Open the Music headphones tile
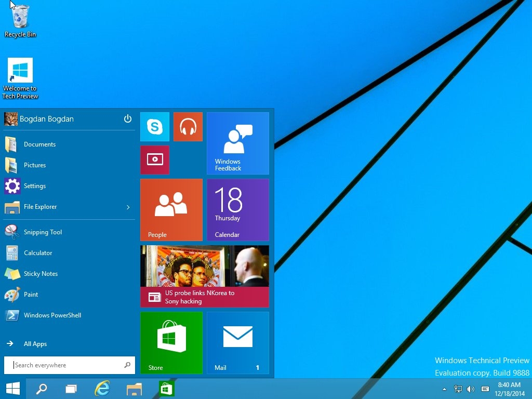This screenshot has width=532, height=399. [x=188, y=127]
